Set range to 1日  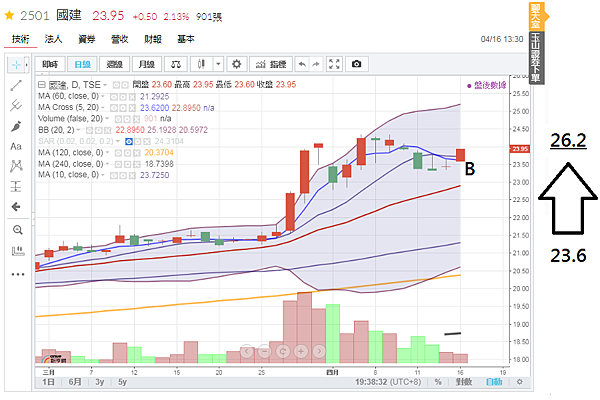pos(48,382)
